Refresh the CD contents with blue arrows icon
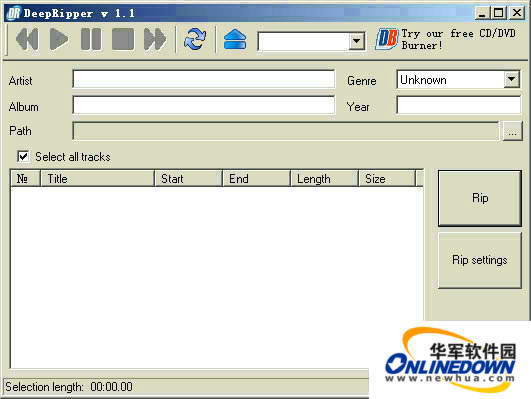This screenshot has width=531, height=399. pyautogui.click(x=195, y=39)
